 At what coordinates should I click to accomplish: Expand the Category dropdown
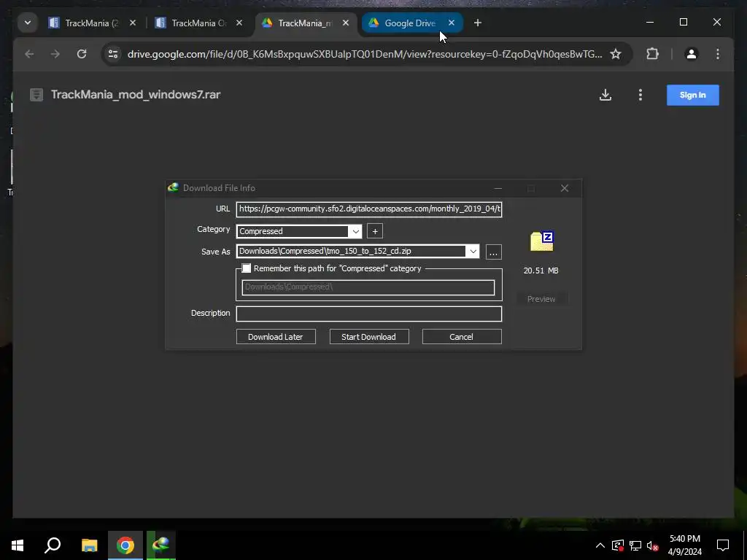355,231
